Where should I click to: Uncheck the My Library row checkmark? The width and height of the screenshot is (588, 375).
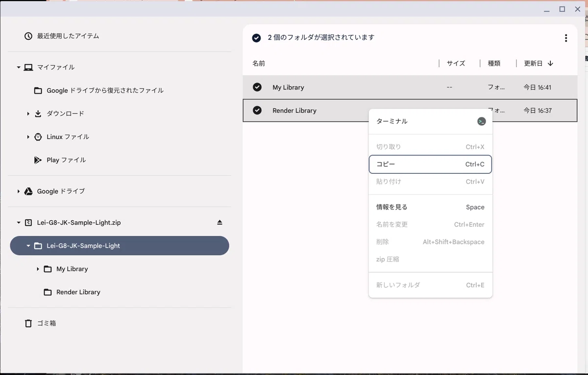pyautogui.click(x=257, y=87)
